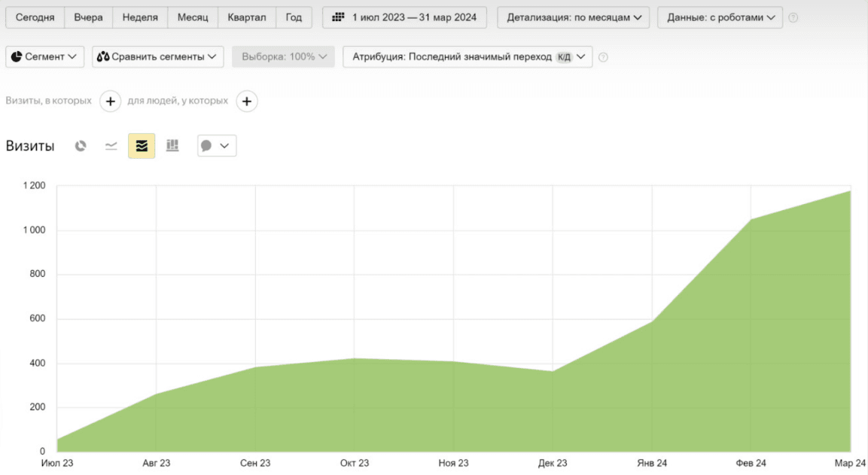Switch to the line chart view icon
Image resolution: width=868 pixels, height=475 pixels.
tap(111, 145)
